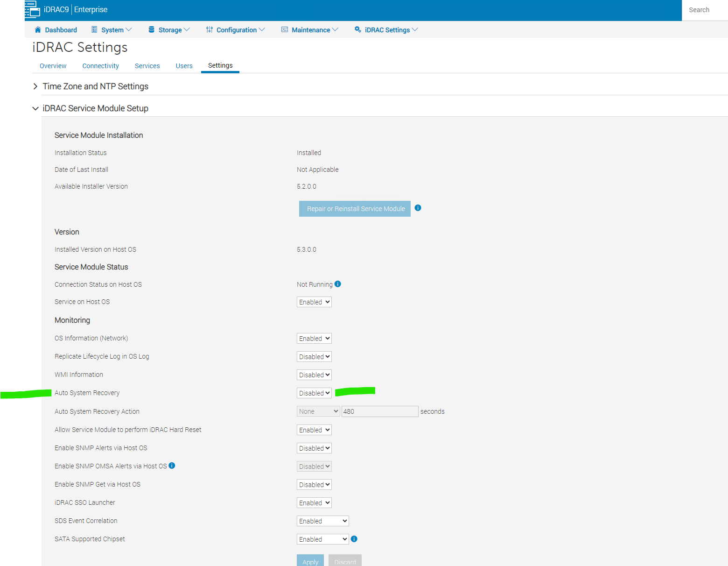Click info icon next to Not Running
Image resolution: width=728 pixels, height=566 pixels.
click(x=338, y=284)
